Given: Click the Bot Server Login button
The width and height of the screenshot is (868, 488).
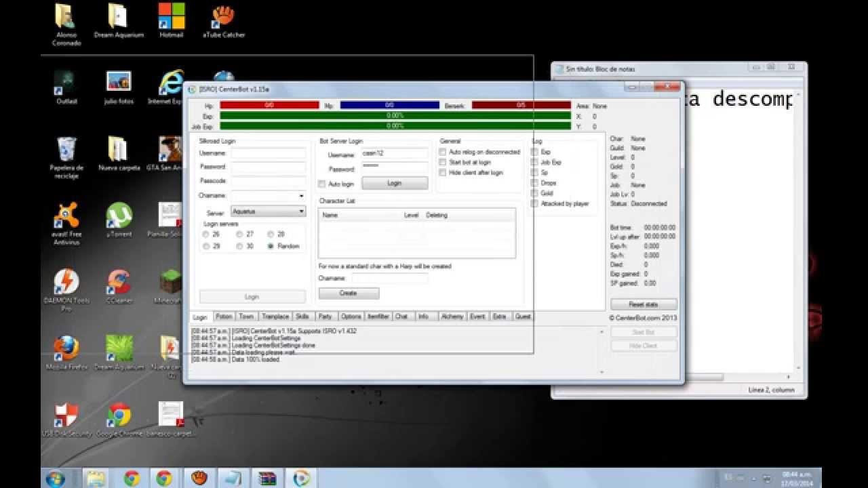Looking at the screenshot, I should (395, 183).
